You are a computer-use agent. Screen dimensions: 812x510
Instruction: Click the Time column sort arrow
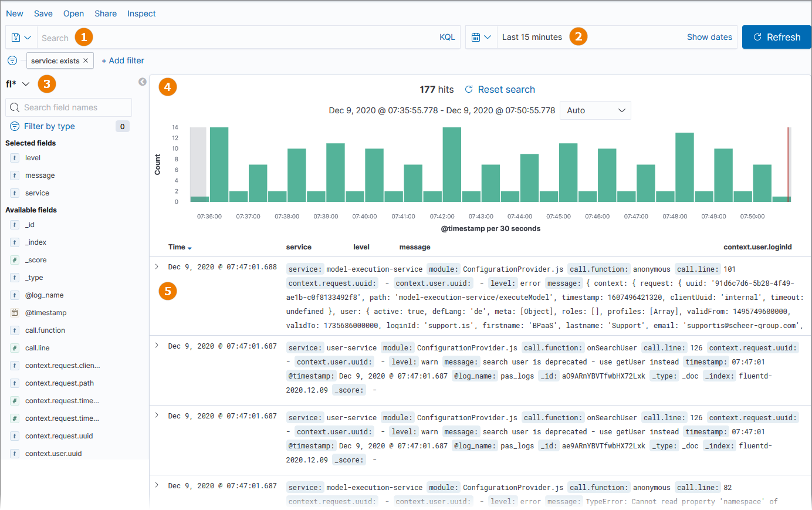coord(190,248)
